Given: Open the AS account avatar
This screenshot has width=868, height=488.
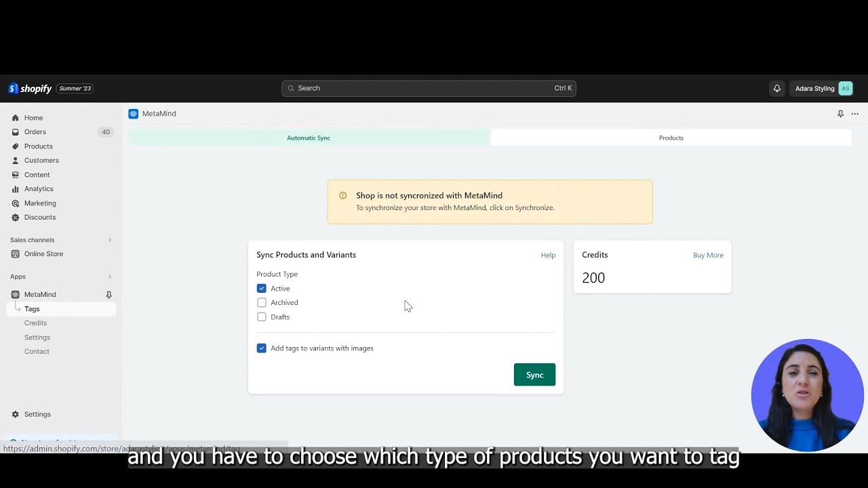Looking at the screenshot, I should click(845, 88).
